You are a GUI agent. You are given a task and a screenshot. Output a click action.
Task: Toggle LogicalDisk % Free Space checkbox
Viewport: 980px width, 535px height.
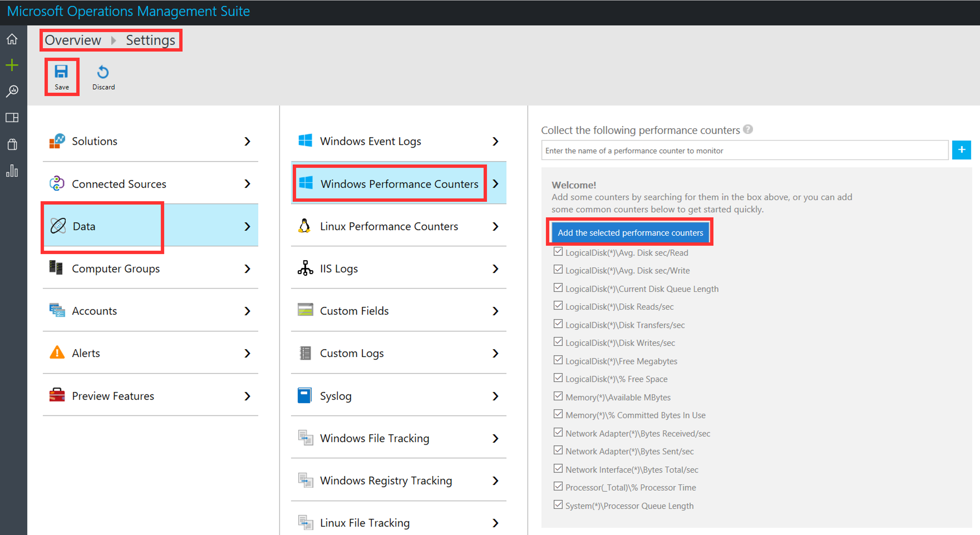tap(558, 378)
